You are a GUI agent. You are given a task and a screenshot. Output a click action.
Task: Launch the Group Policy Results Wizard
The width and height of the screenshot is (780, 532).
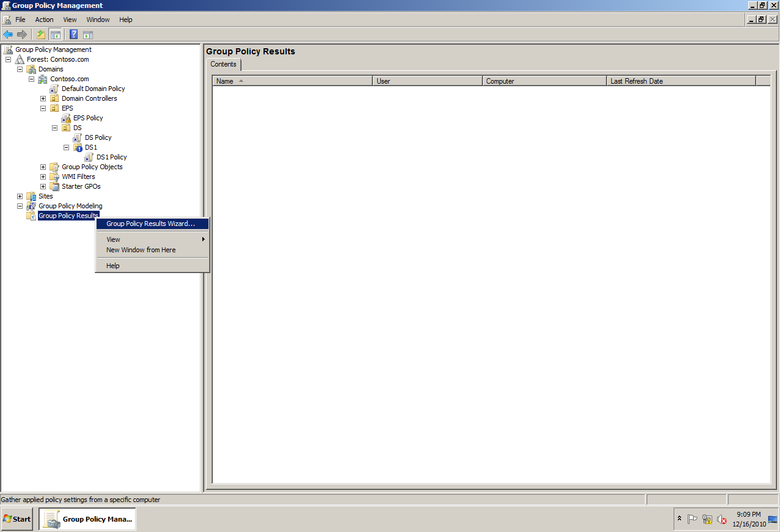tap(152, 224)
